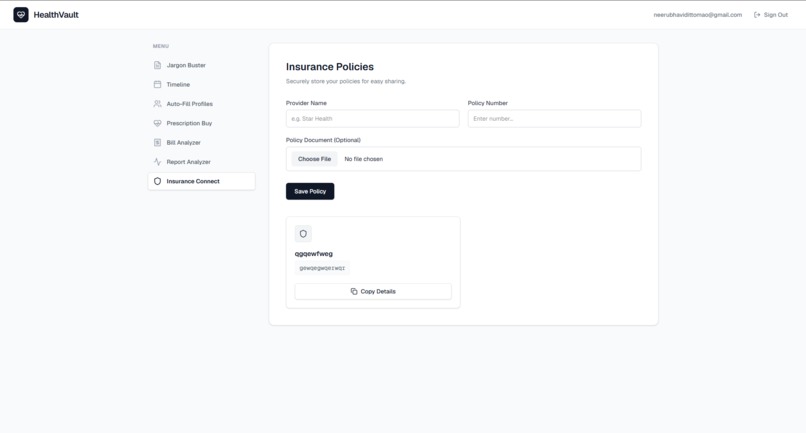Click the 'Provider Name' label
This screenshot has width=806, height=433.
(306, 103)
